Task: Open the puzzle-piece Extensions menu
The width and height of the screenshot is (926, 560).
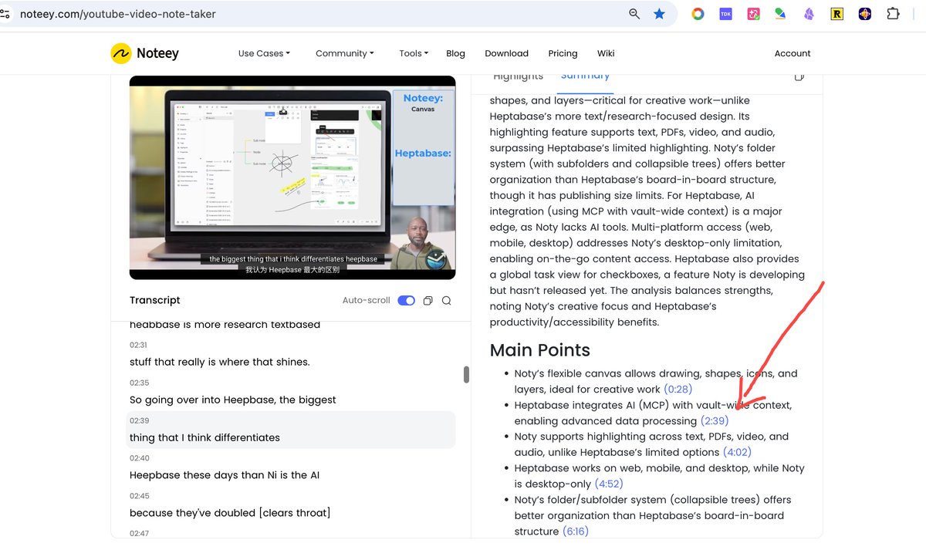Action: coord(893,14)
